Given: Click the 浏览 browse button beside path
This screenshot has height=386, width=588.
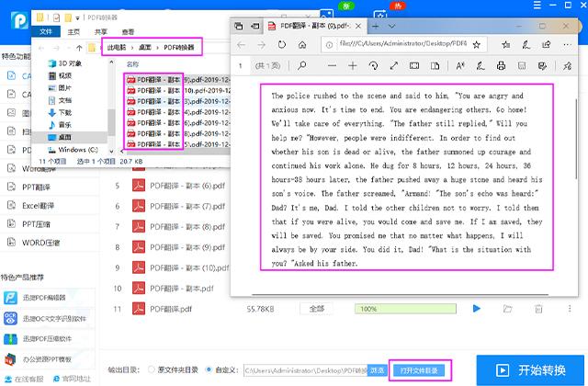Looking at the screenshot, I should point(378,370).
